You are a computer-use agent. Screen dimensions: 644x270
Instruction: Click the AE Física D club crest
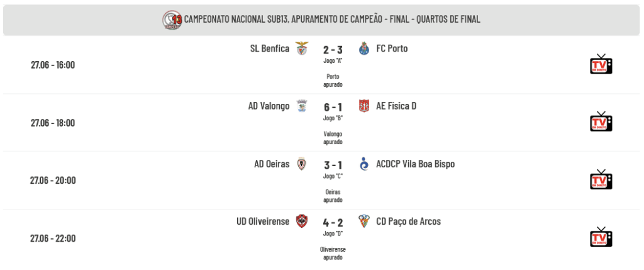point(364,106)
